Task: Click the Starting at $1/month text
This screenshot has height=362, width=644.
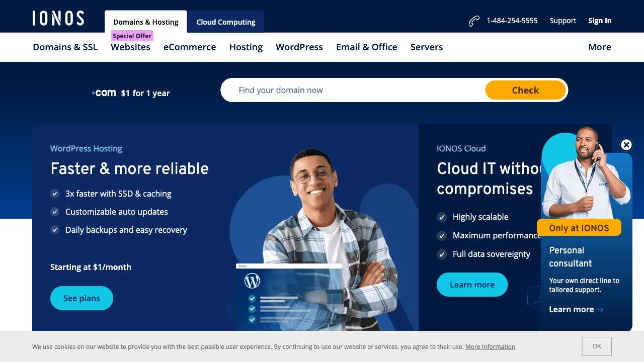Action: [91, 267]
